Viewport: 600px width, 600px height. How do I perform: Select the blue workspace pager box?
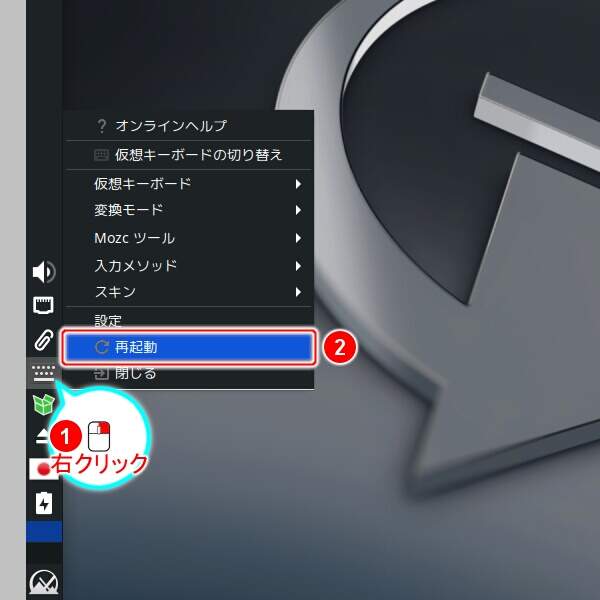coord(44,532)
